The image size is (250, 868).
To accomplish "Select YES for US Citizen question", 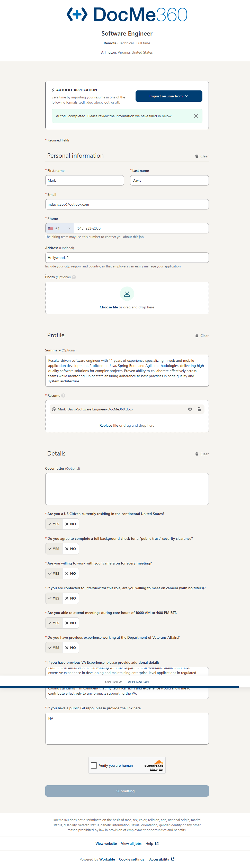I will [x=54, y=524].
